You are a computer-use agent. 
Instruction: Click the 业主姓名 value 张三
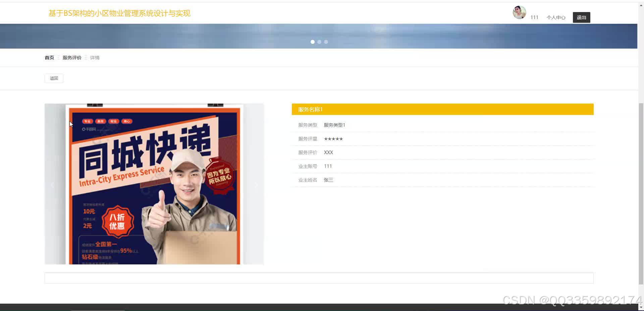(328, 180)
